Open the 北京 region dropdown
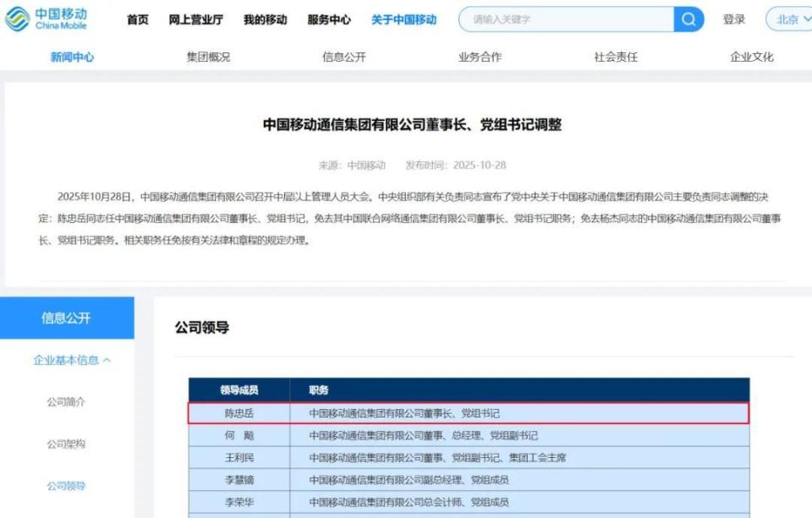Image resolution: width=812 pixels, height=518 pixels. coord(788,18)
